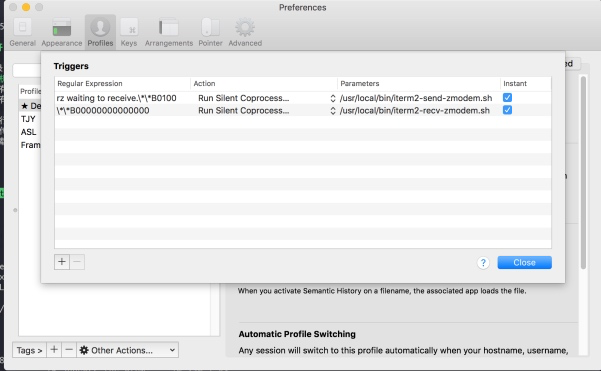Screen dimensions: 601x371
Task: Add a new trigger with plus button
Action: coord(62,262)
